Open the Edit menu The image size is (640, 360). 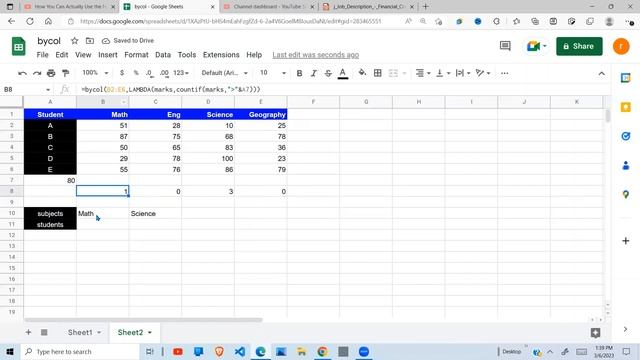62,55
